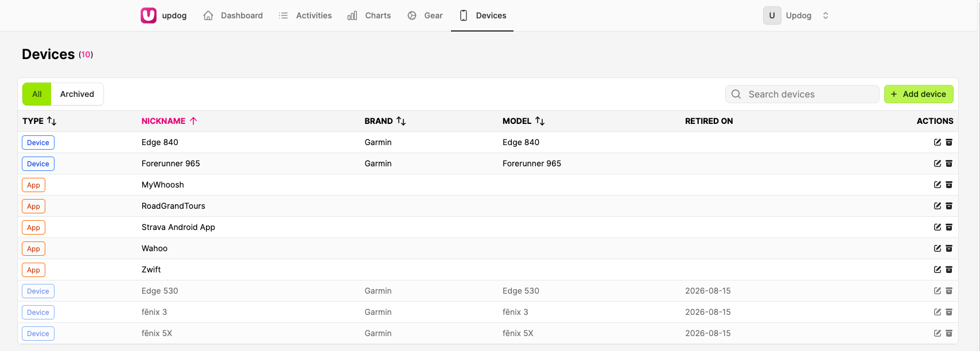This screenshot has height=351, width=980.
Task: Edit the fēnix 5X device
Action: [x=938, y=333]
